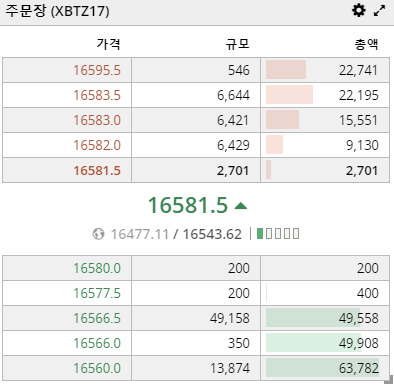The width and height of the screenshot is (394, 385).
Task: Click the mark price 16543.62
Action: tap(212, 234)
